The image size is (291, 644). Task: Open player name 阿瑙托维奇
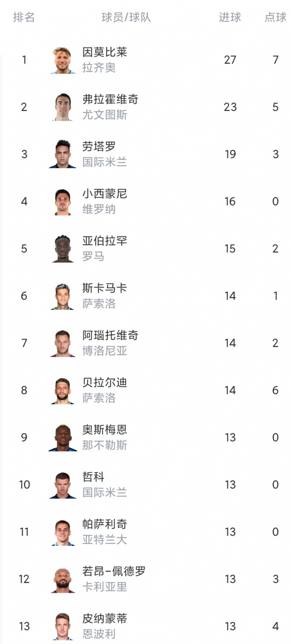pos(110,335)
